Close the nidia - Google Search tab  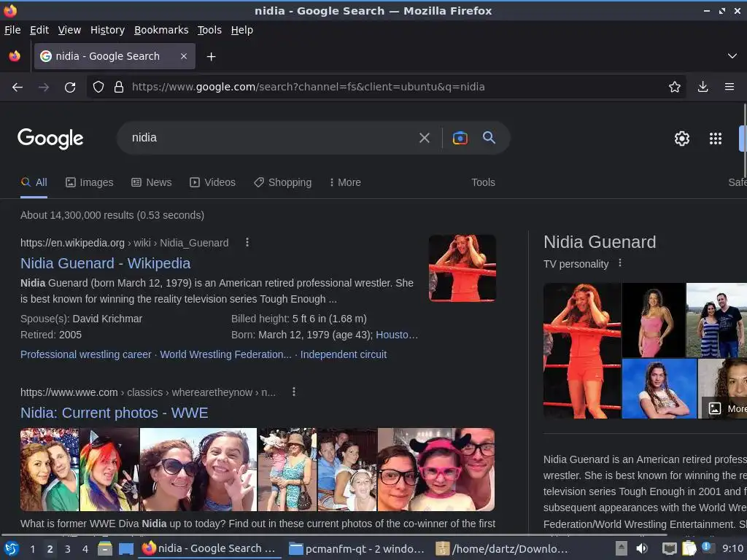coord(183,56)
